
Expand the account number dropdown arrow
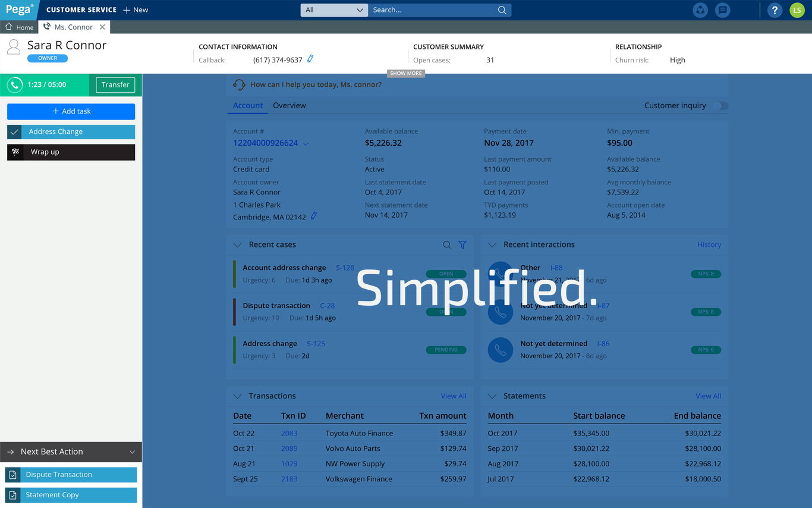coord(306,144)
